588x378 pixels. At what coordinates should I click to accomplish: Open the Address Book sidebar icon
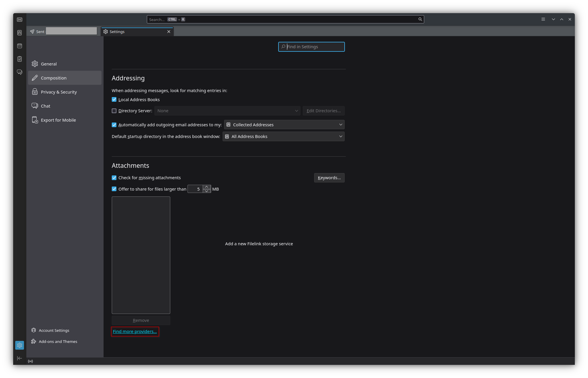click(20, 33)
